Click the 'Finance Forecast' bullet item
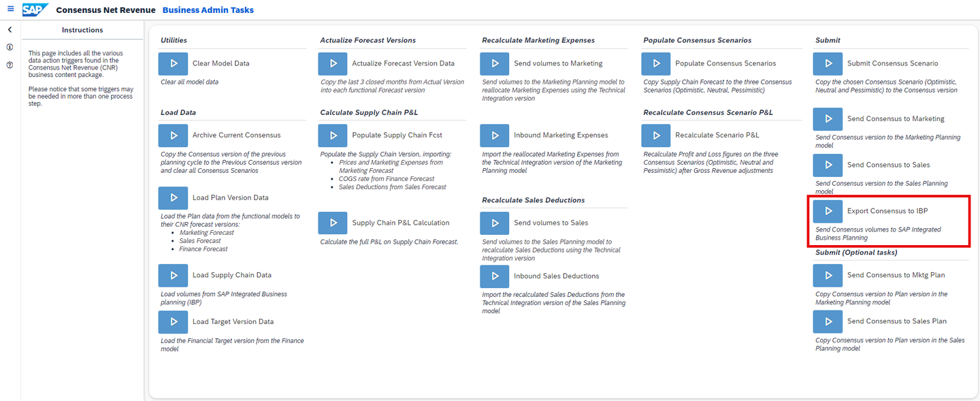 pyautogui.click(x=203, y=249)
